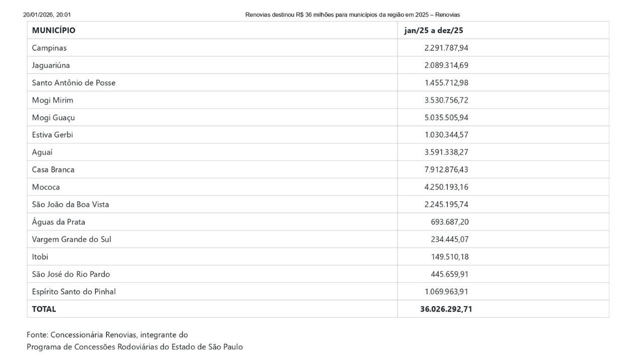Select Mogi Guaçu amount 5.035.505,94
The width and height of the screenshot is (644, 362).
pos(446,118)
